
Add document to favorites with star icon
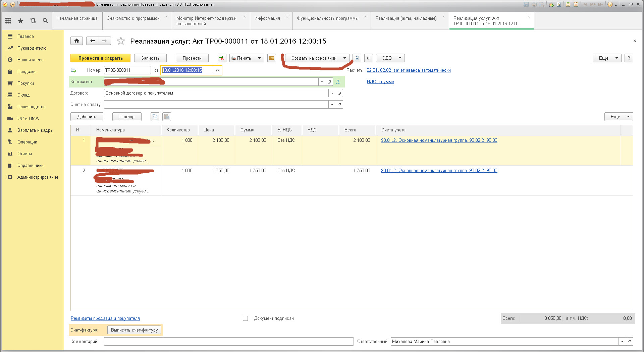point(121,41)
